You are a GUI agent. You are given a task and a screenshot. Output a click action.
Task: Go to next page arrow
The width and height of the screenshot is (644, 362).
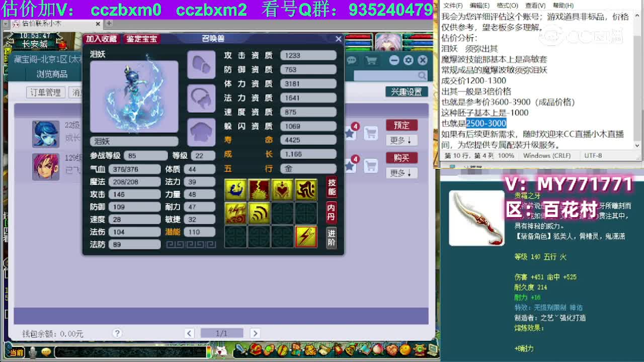[x=255, y=333]
